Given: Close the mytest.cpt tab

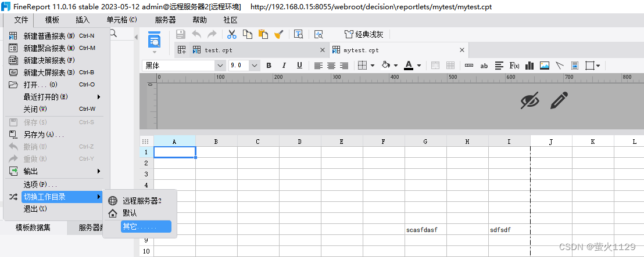Looking at the screenshot, I should tap(461, 50).
